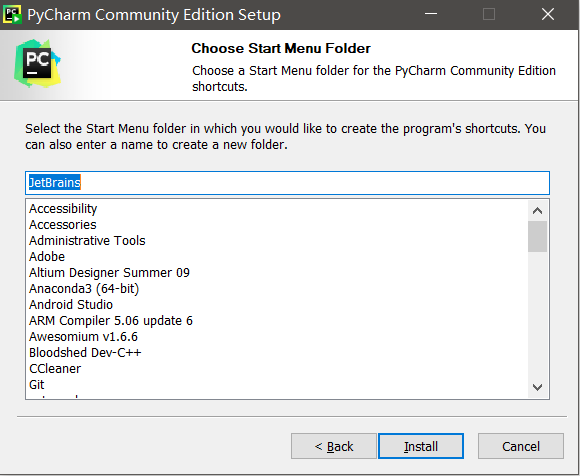Screen dimensions: 580x476
Task: Choose the Adobe folder
Action: tap(47, 256)
